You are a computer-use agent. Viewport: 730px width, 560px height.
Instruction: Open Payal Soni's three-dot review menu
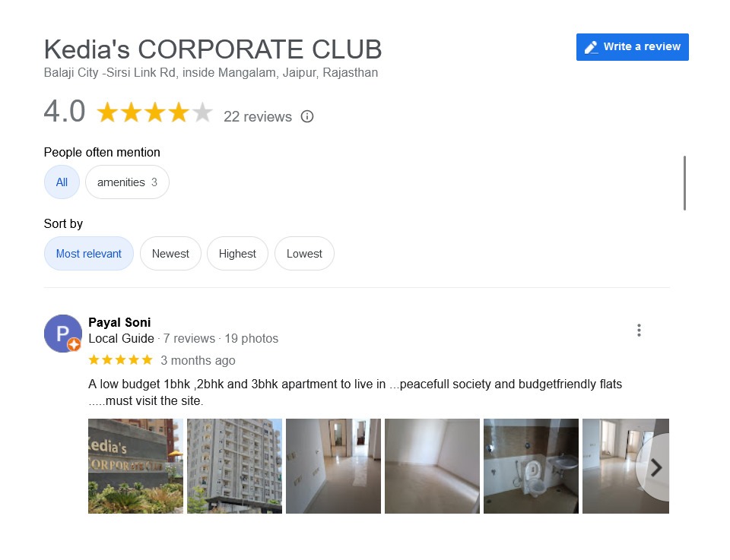click(639, 331)
